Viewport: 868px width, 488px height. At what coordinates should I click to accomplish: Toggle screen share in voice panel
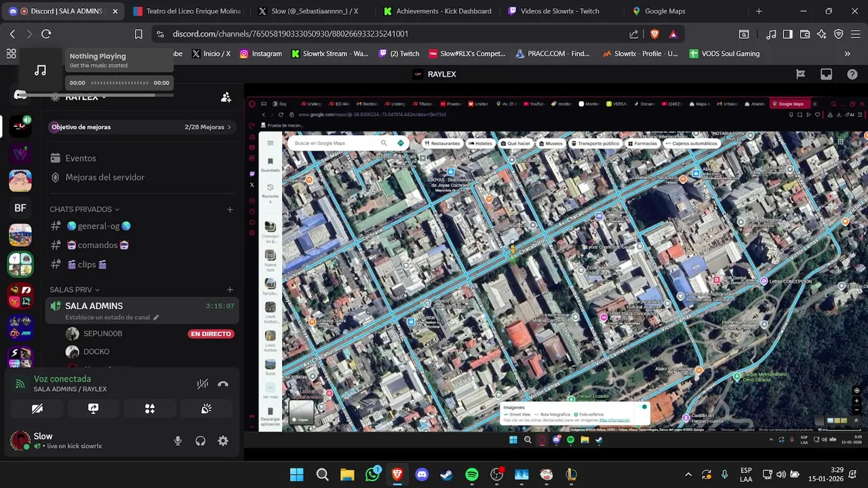(94, 409)
